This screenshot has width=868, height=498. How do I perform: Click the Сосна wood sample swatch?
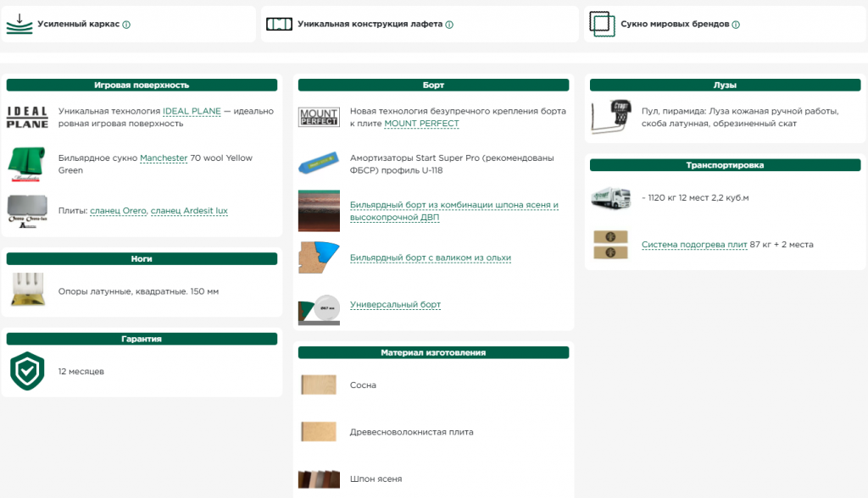coord(319,385)
